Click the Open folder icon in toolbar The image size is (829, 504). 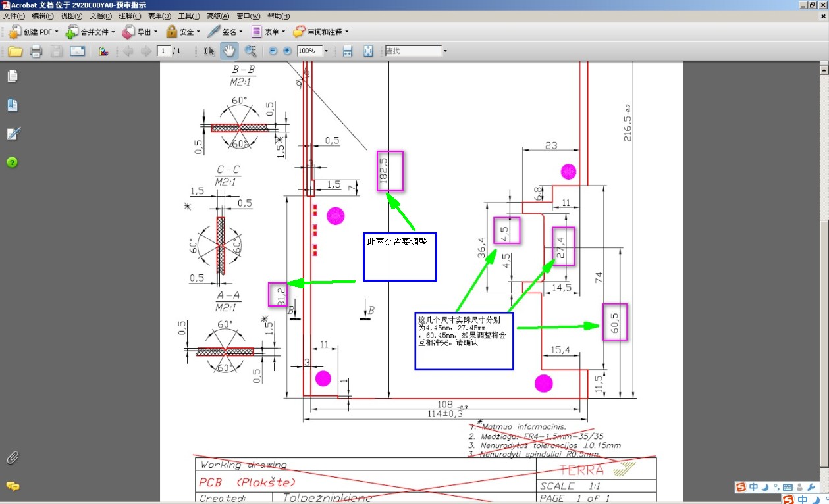[15, 51]
